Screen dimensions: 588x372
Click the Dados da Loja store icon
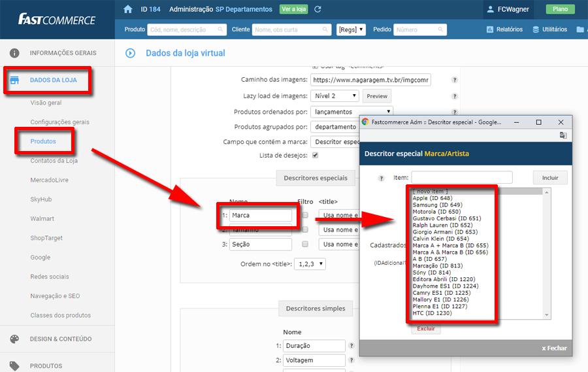[x=14, y=80]
